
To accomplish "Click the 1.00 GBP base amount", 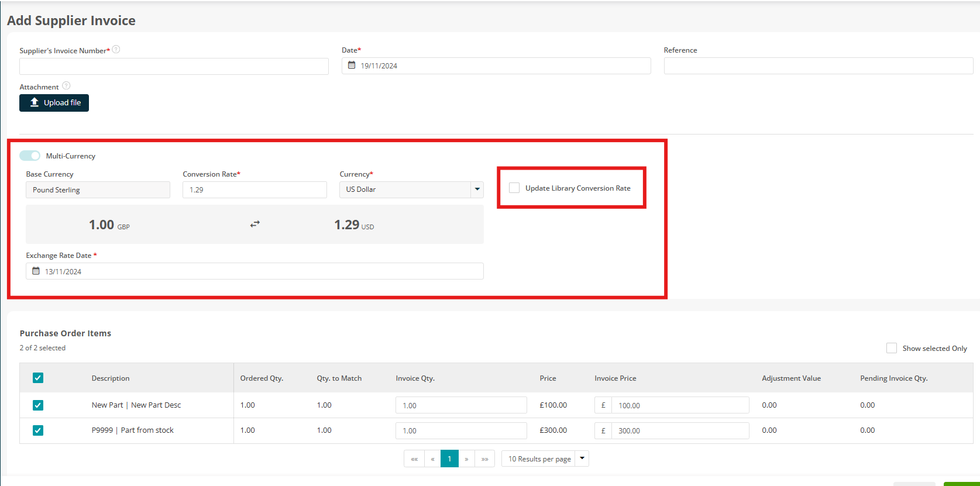I will tap(109, 225).
